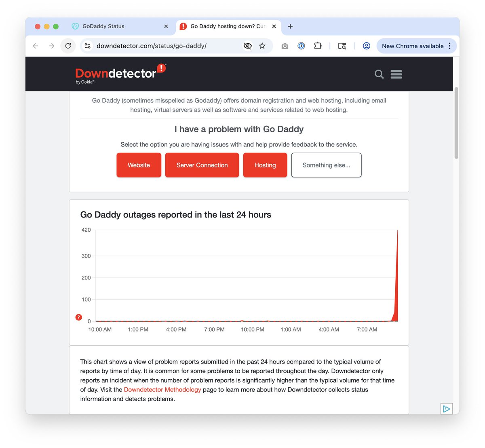Click the '10:00 AM' chart axis label

[100, 330]
